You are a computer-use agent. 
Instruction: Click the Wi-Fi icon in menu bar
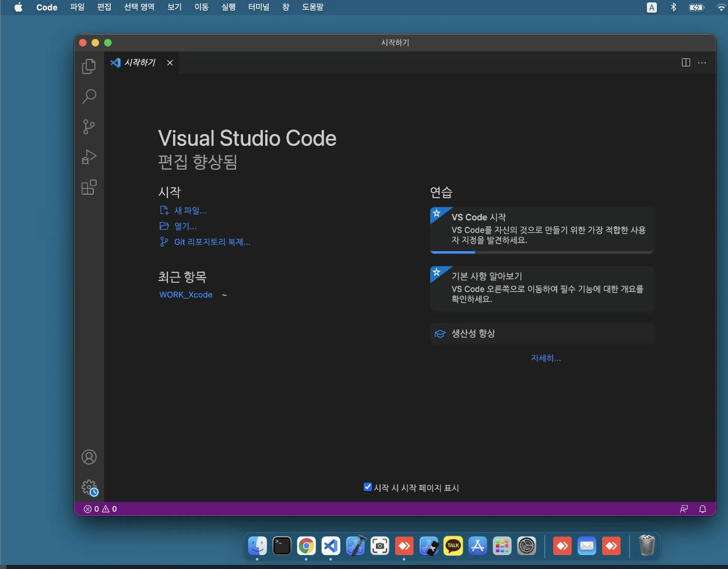[x=722, y=7]
